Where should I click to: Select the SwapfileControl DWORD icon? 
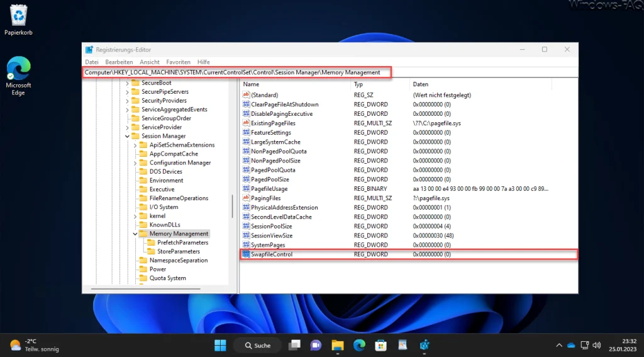[246, 254]
